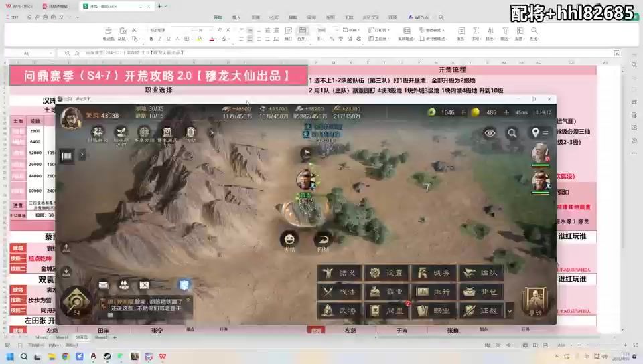The height and width of the screenshot is (364, 643).
Task: Open the 设置 settings menu in game
Action: point(386,273)
